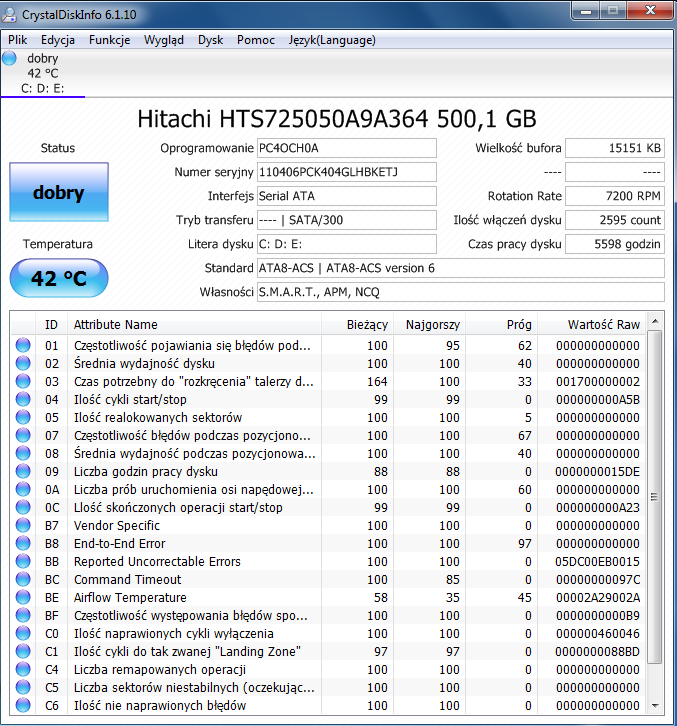The image size is (677, 726).
Task: Click status icon for attribute 09
Action: point(23,471)
